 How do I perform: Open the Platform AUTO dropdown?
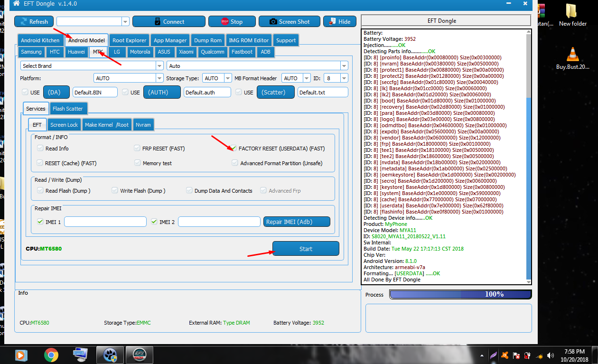coord(159,78)
